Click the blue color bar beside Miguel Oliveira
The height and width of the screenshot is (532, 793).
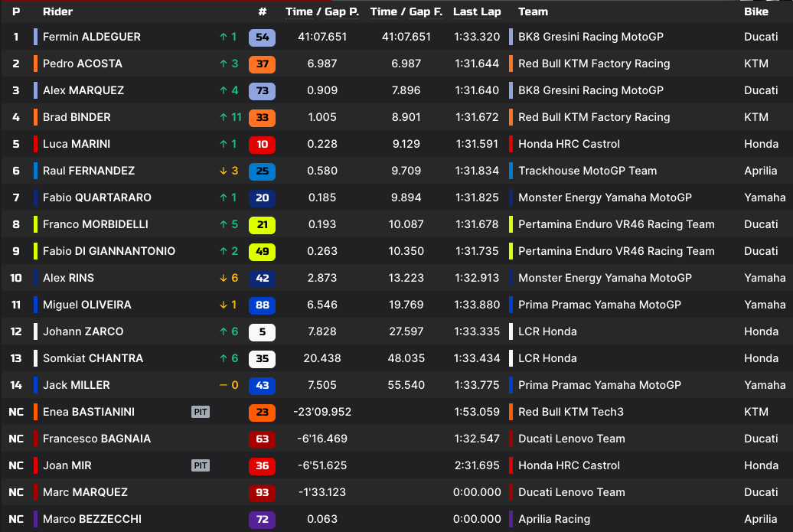point(36,305)
